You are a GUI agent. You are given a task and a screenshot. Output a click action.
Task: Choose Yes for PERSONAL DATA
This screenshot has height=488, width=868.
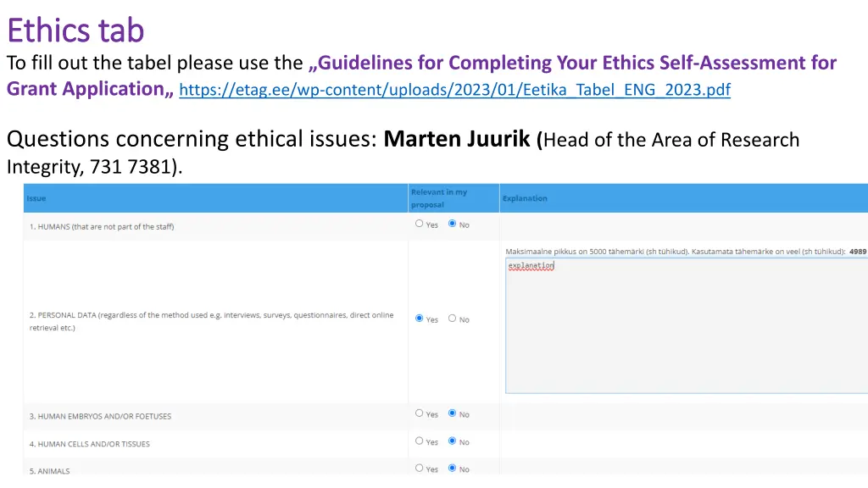[420, 319]
